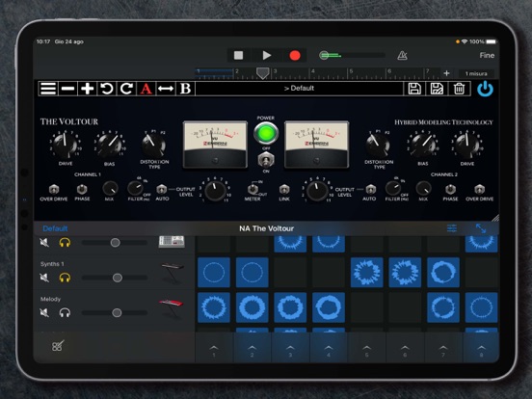Click Channel 1 Drive knob

click(x=66, y=145)
